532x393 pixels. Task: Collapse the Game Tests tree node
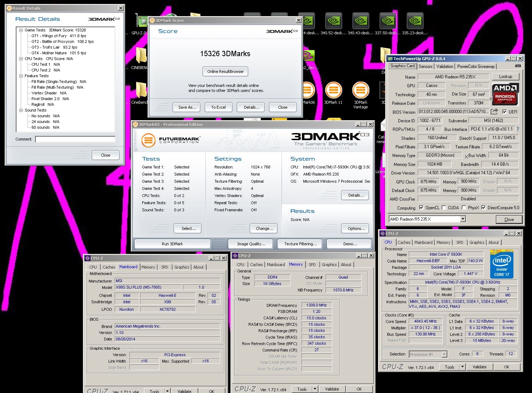click(21, 30)
